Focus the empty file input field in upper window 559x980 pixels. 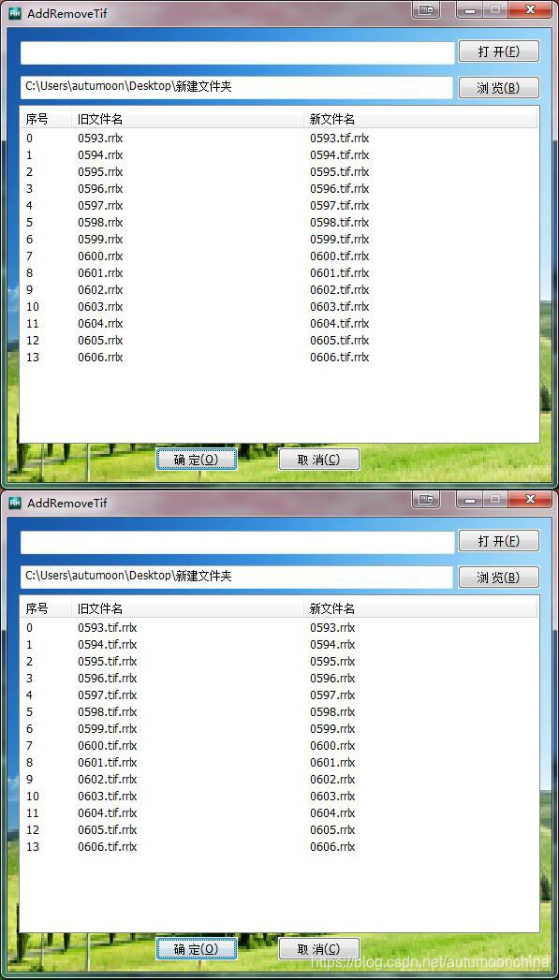click(237, 52)
